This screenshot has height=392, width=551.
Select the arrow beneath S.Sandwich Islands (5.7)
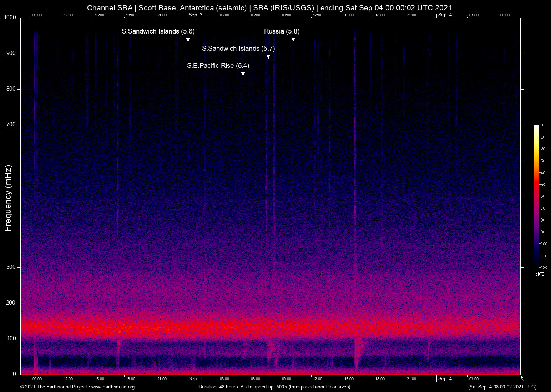click(268, 56)
